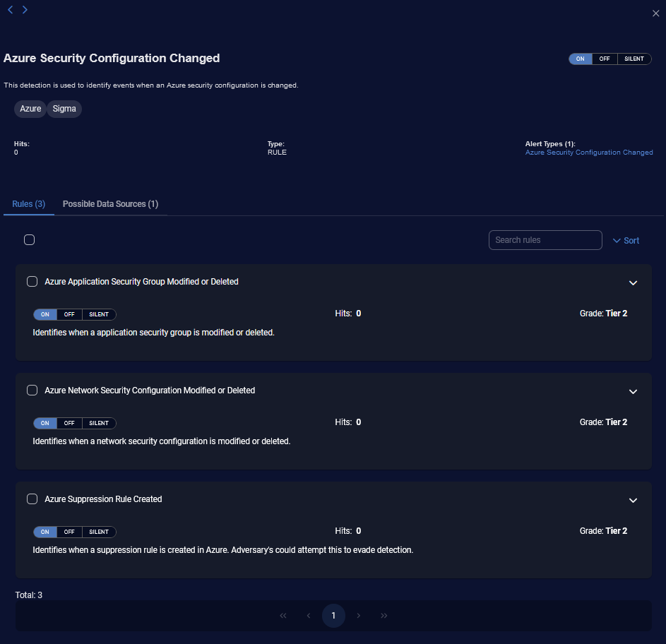666x644 pixels.
Task: Jump to first page of rules
Action: click(x=283, y=616)
